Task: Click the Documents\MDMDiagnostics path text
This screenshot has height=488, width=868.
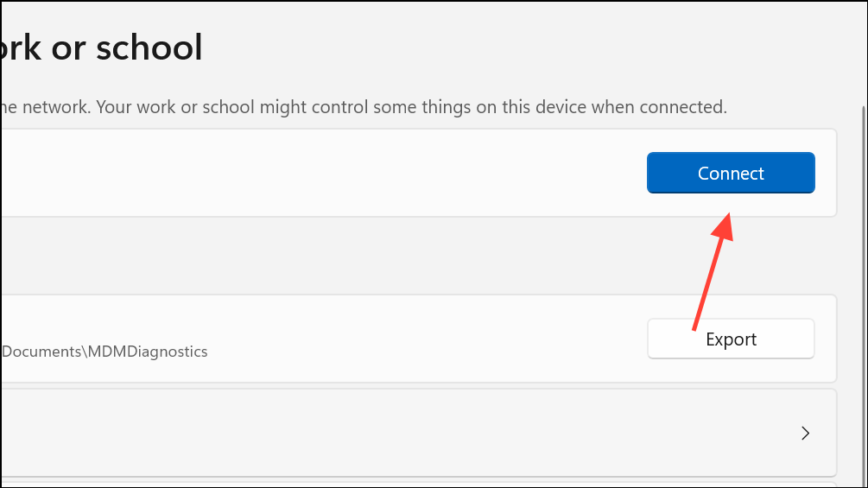Action: 105,352
